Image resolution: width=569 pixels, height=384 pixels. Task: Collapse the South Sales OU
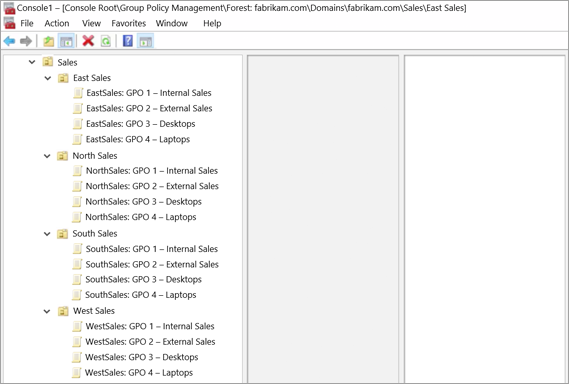[47, 234]
